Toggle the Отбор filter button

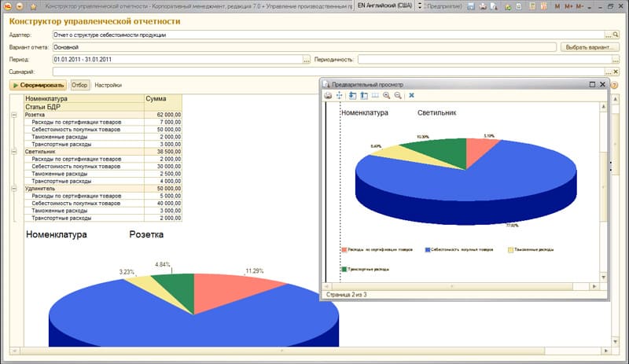click(x=79, y=85)
